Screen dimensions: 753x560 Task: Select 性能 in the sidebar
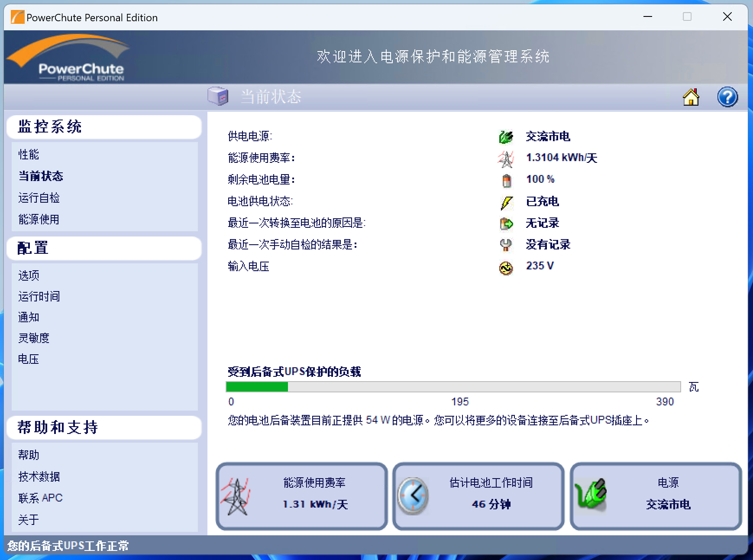point(29,154)
